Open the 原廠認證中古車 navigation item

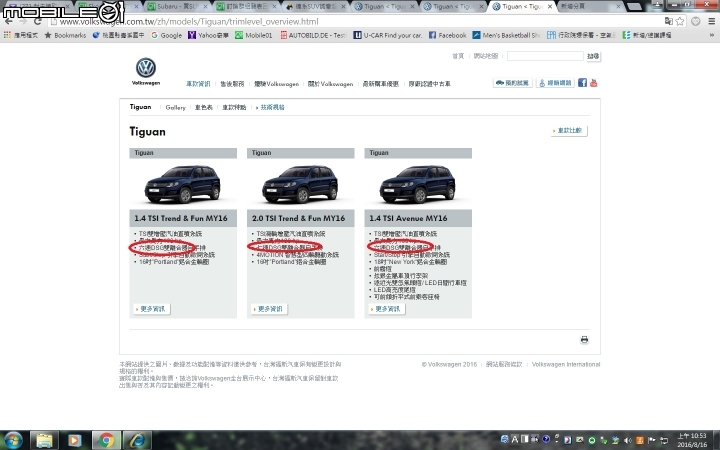[429, 84]
